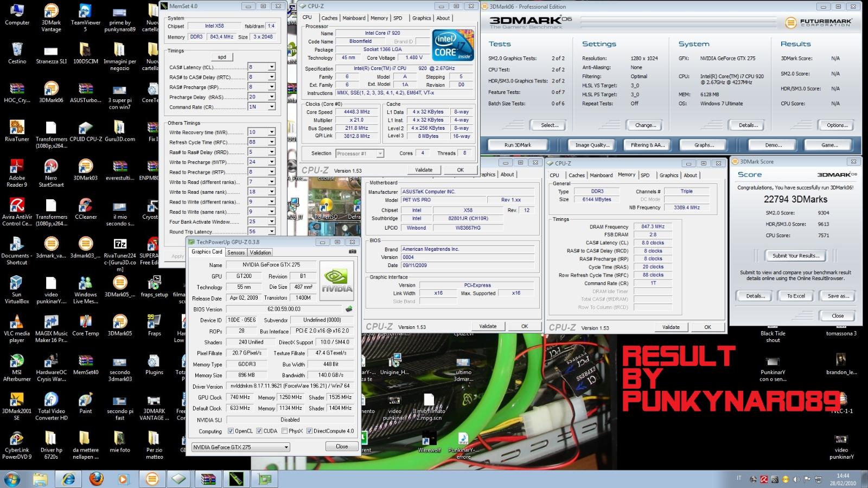Select the CCleaner desktop icon
Viewport: 868px width, 488px height.
pos(85,208)
